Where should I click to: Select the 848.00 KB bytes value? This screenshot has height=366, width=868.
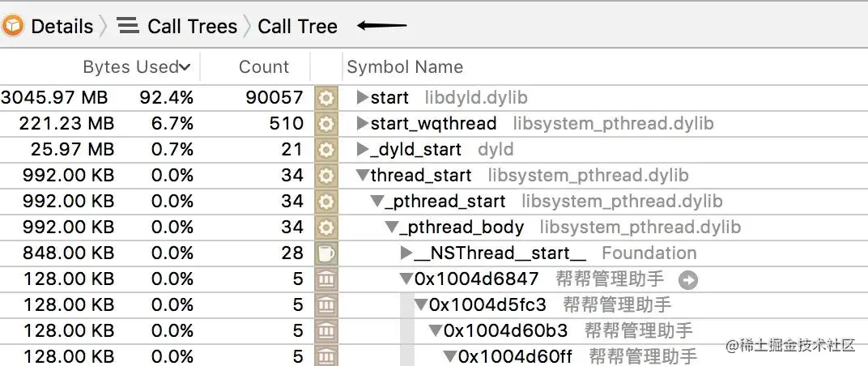(68, 253)
